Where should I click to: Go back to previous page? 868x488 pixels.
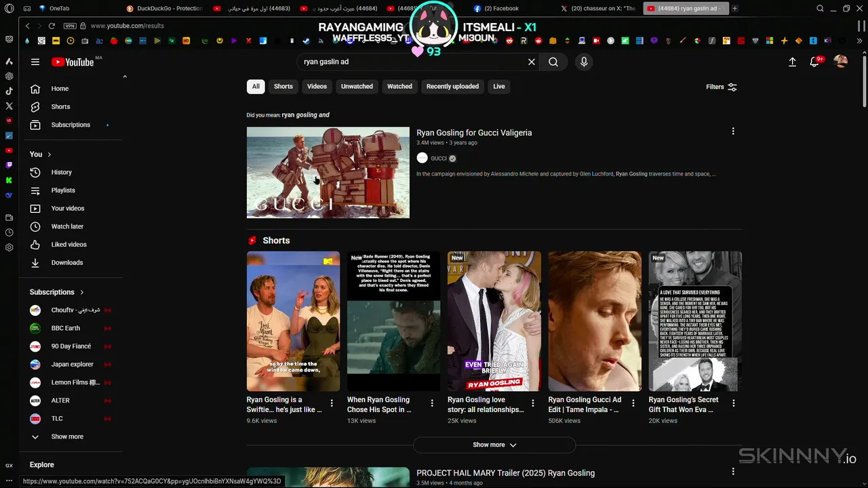coord(27,26)
